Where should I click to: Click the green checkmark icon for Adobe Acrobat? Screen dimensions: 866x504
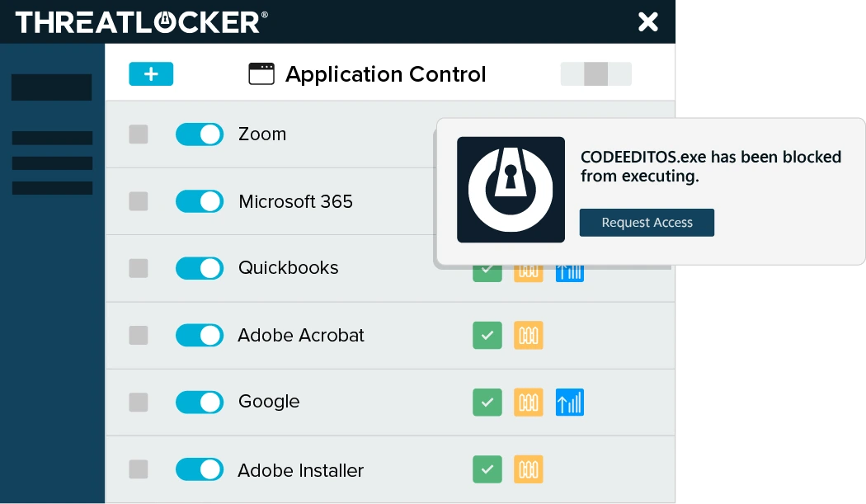[x=487, y=335]
